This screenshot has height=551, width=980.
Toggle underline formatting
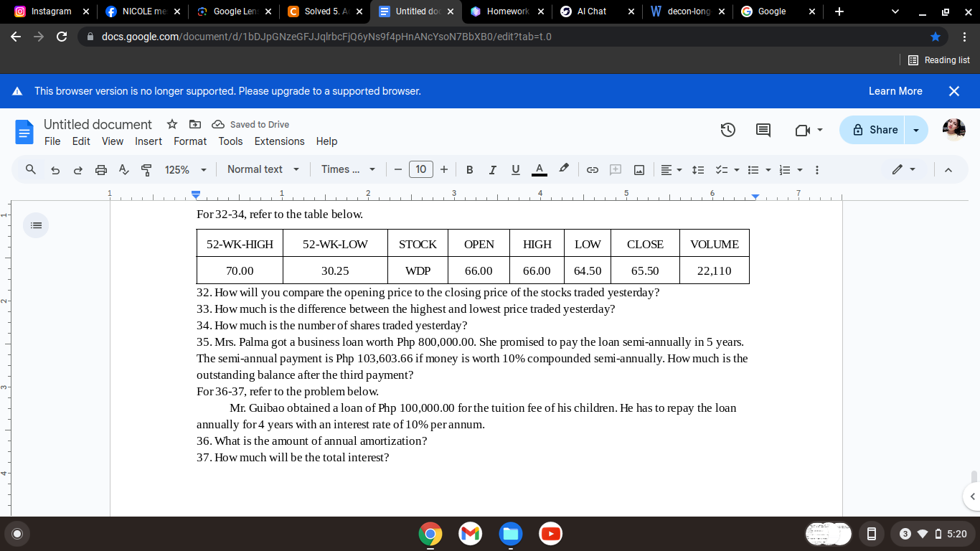pos(515,170)
